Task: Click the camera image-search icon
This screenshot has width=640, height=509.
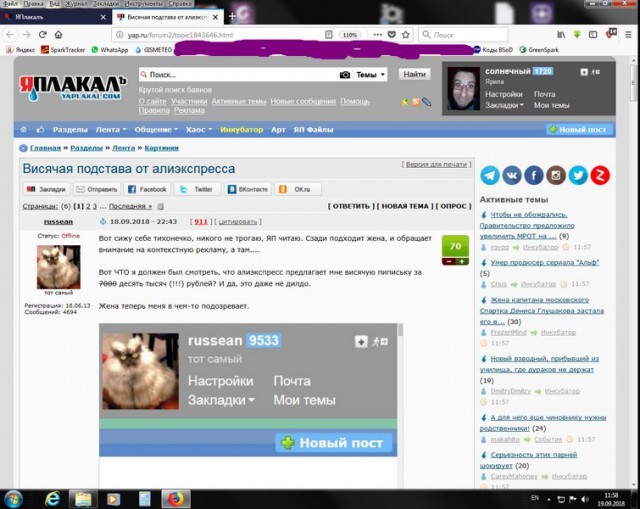Action: (x=345, y=75)
